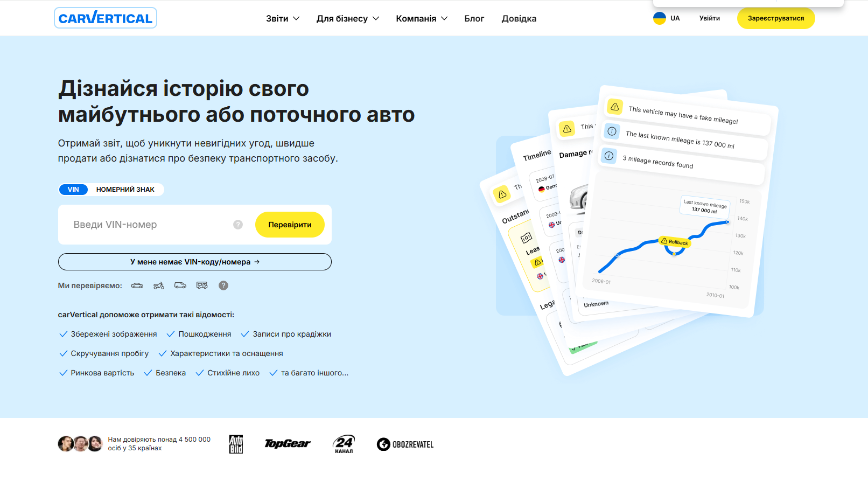Switch to the VIN toggle option
The image size is (868, 481).
[73, 190]
